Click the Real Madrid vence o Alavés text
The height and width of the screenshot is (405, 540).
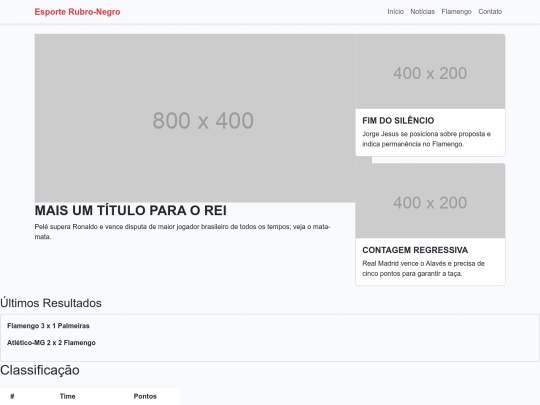[x=424, y=268]
